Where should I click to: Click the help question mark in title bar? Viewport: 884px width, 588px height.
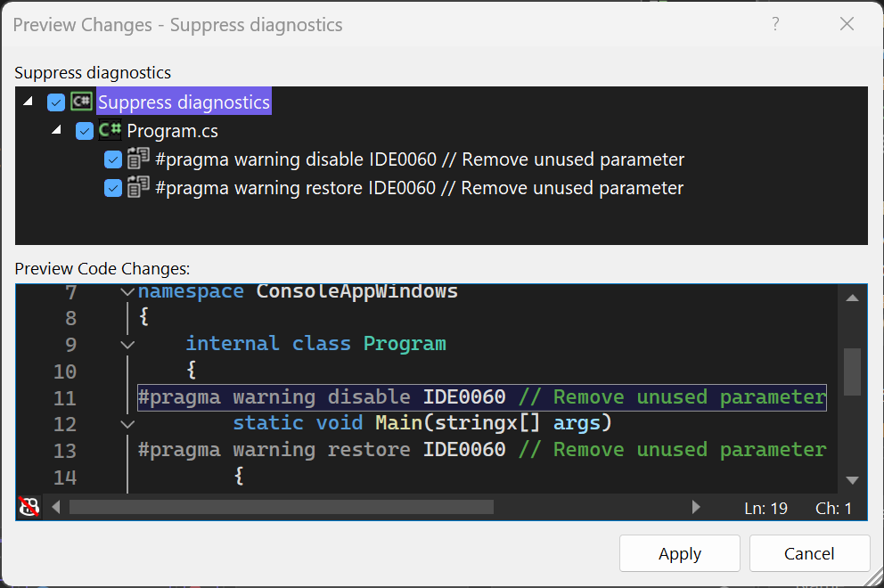[x=776, y=24]
